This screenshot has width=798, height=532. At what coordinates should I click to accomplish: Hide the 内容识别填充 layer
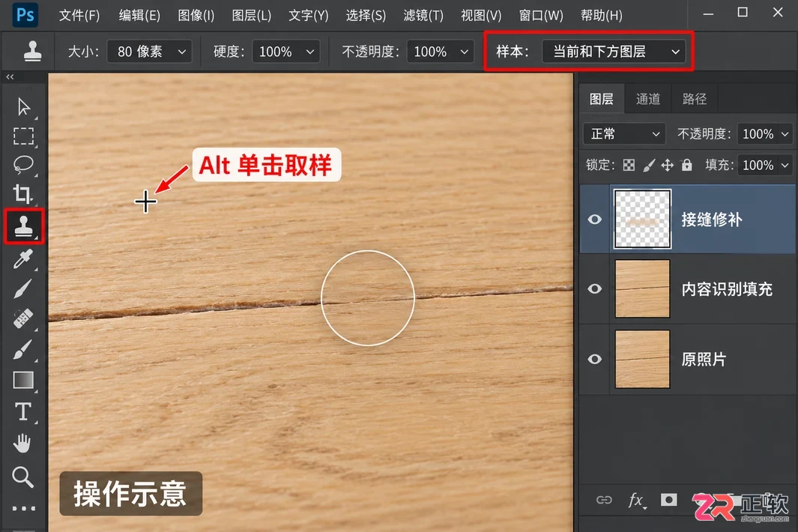pos(594,288)
